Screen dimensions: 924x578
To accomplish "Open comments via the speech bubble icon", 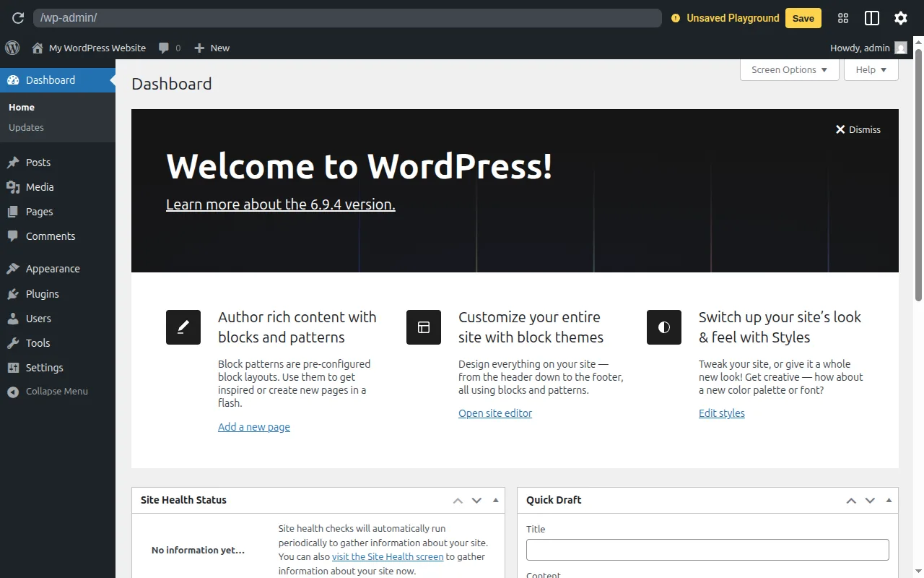I will [165, 48].
